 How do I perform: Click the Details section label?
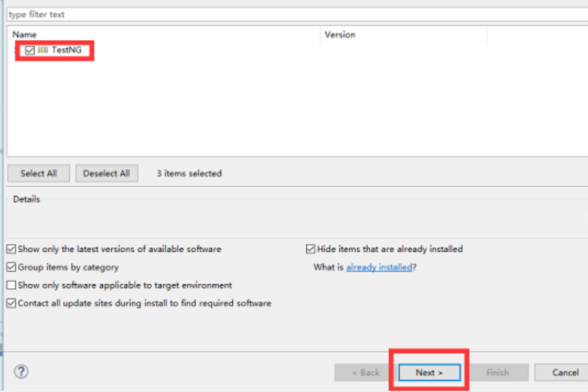26,199
